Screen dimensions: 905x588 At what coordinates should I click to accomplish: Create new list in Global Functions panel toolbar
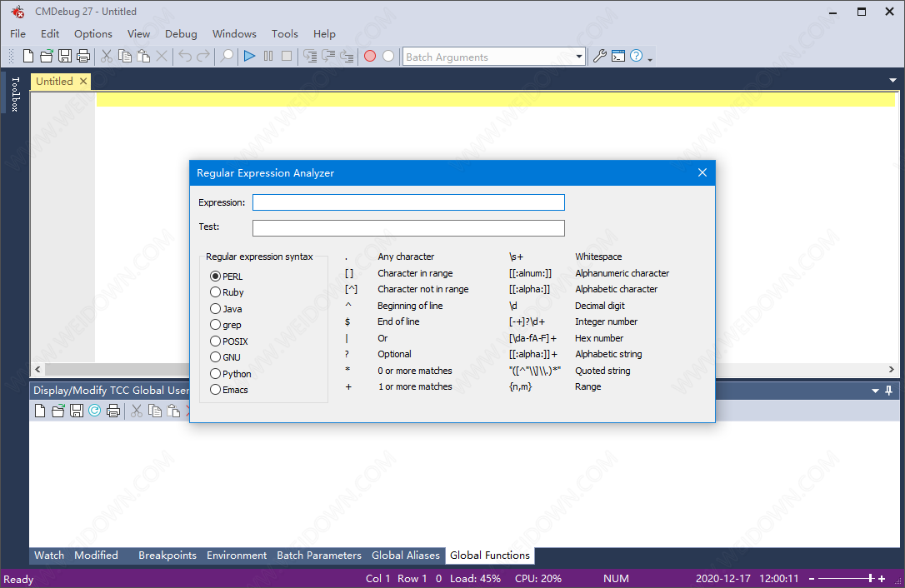point(40,411)
